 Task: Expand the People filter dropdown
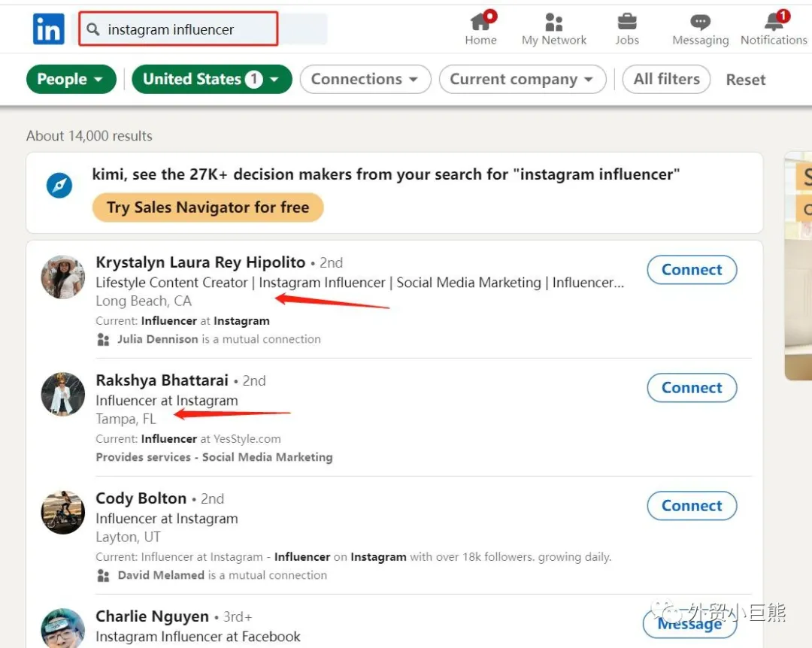71,80
